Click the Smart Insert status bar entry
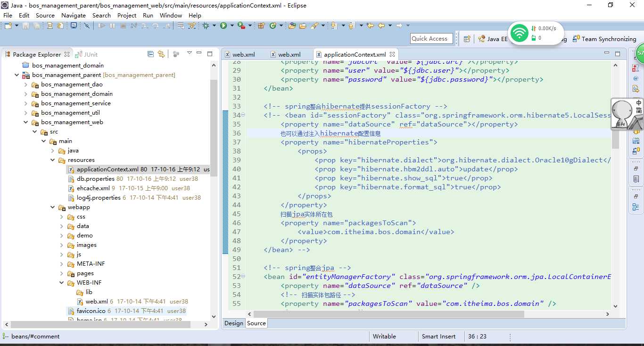The image size is (644, 346). (x=438, y=337)
